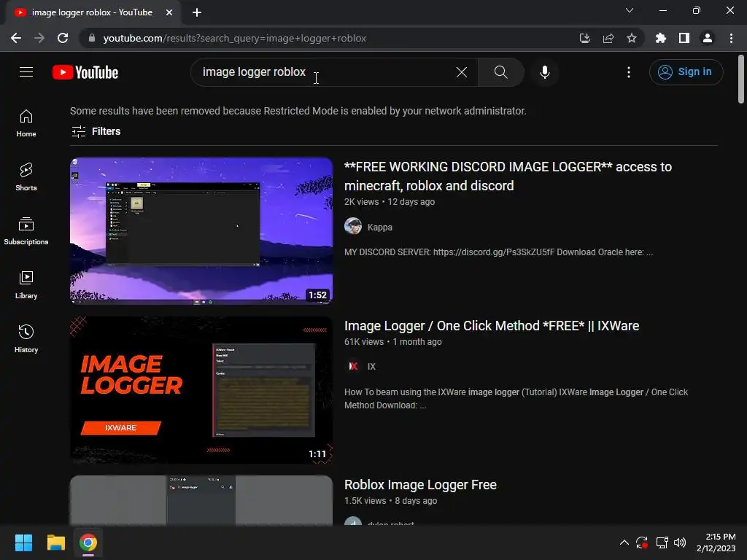The height and width of the screenshot is (560, 747).
Task: Open the Roblox Image Logger Free thumbnail
Action: [201, 500]
